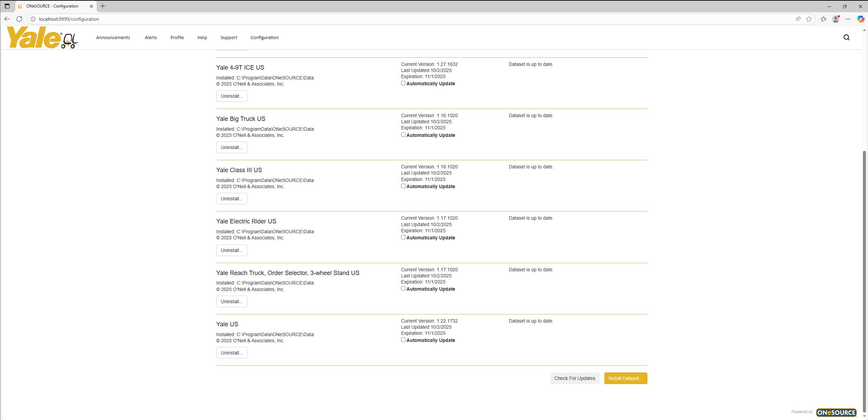868x420 pixels.
Task: Open the tab actions menu
Action: point(7,6)
